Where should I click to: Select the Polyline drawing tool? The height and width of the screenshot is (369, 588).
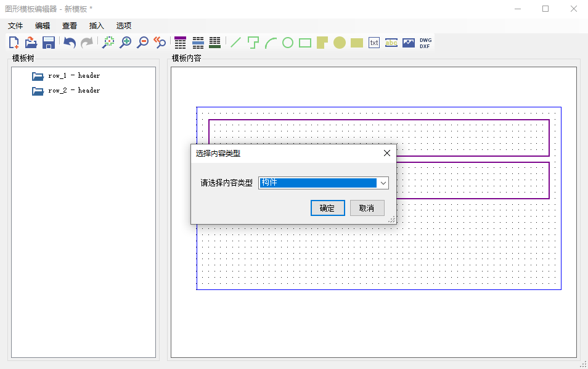point(253,43)
